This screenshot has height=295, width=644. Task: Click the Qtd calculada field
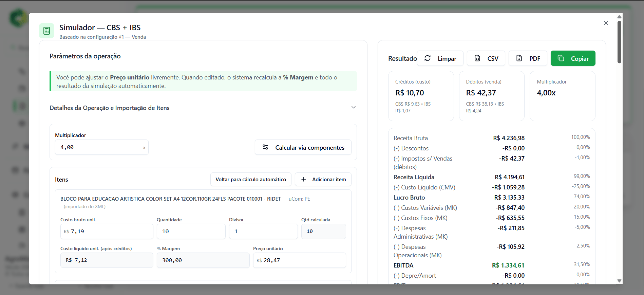(324, 232)
